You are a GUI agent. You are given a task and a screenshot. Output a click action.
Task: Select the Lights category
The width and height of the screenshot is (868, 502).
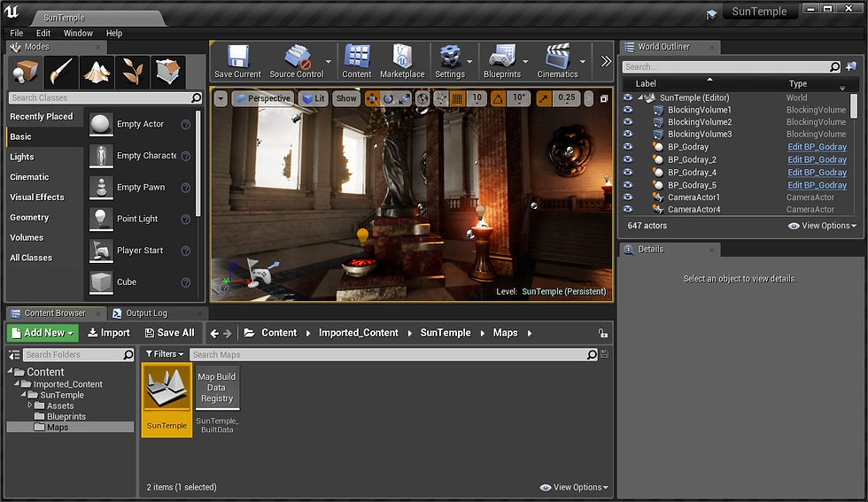[22, 158]
